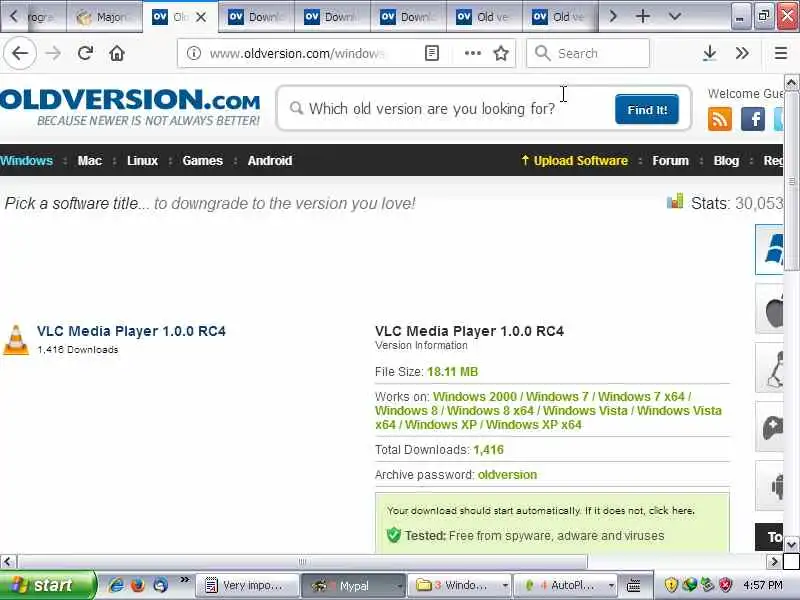Viewport: 800px width, 600px height.
Task: Open the Blog link
Action: click(x=726, y=161)
